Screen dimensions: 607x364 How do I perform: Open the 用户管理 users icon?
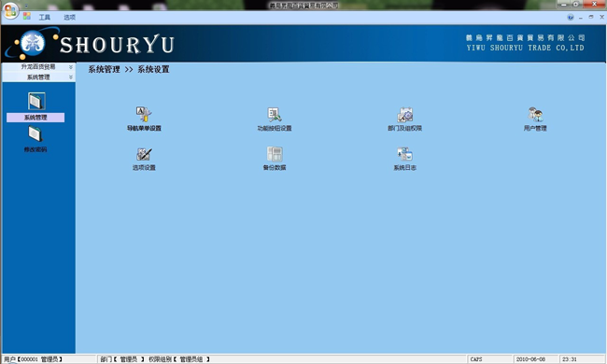pos(535,115)
